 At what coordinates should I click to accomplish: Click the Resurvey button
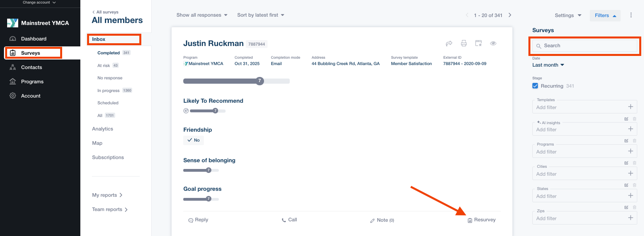481,220
